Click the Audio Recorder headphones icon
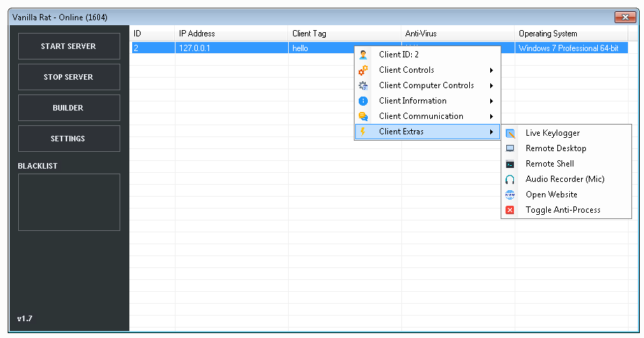 510,179
